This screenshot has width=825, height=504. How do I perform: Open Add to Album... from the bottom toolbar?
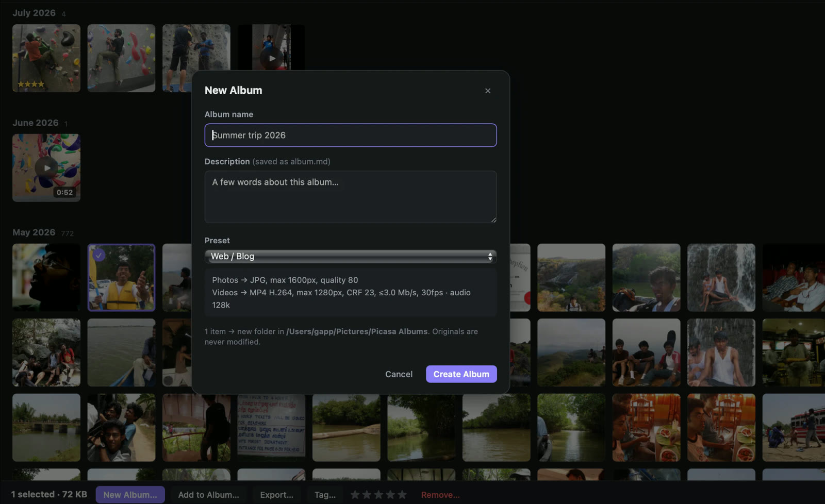[x=208, y=495]
